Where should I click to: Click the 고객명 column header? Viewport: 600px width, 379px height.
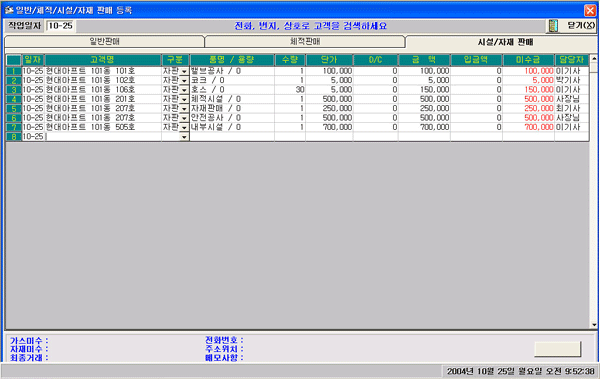pyautogui.click(x=103, y=60)
